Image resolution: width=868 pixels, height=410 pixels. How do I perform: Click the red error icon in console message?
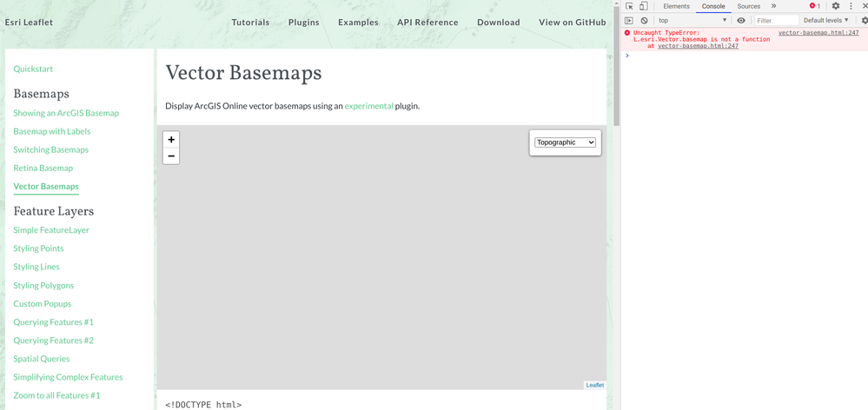click(x=627, y=33)
